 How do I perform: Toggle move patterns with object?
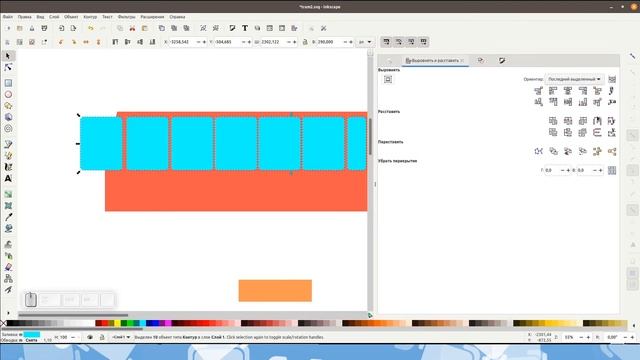pyautogui.click(x=424, y=42)
